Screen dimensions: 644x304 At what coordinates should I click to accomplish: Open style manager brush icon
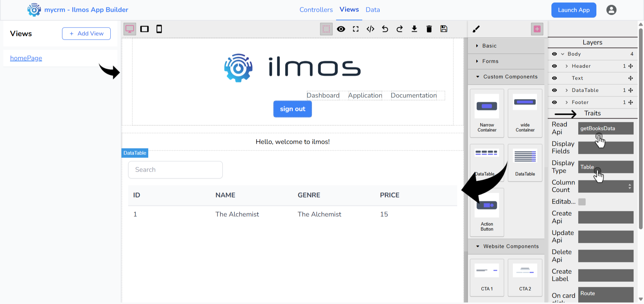click(476, 29)
